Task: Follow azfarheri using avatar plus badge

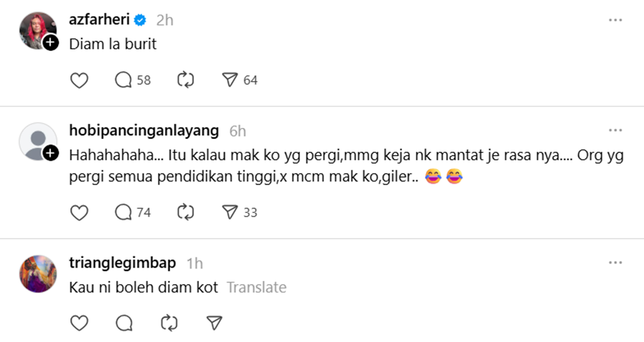Action: tap(50, 43)
